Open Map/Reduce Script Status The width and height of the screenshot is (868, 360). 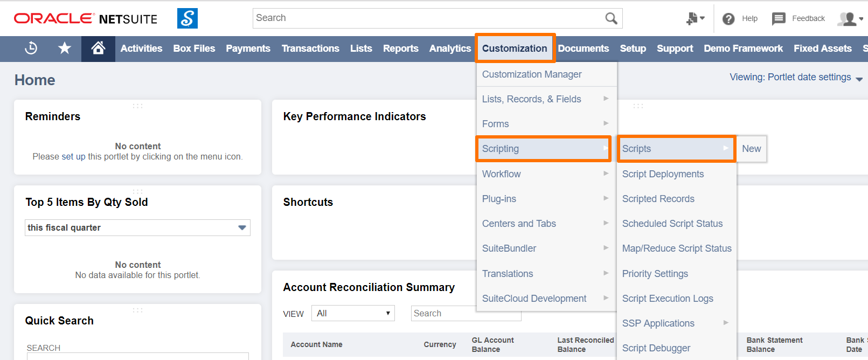676,248
